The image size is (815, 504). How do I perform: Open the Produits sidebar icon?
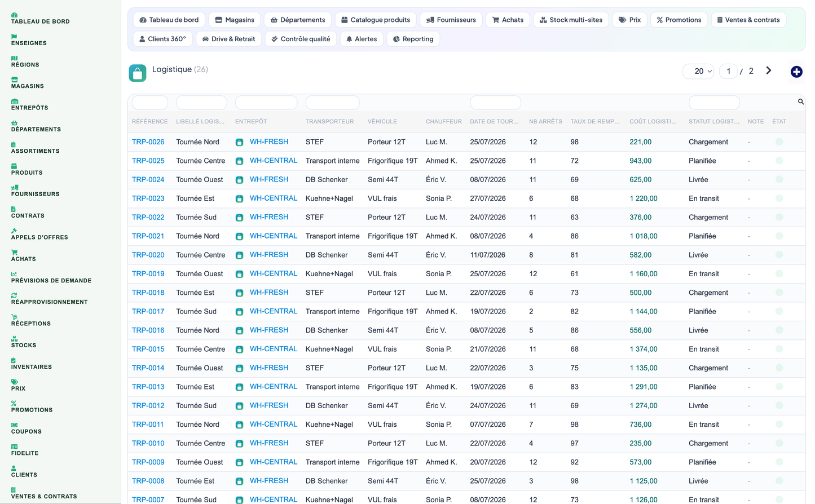(14, 166)
